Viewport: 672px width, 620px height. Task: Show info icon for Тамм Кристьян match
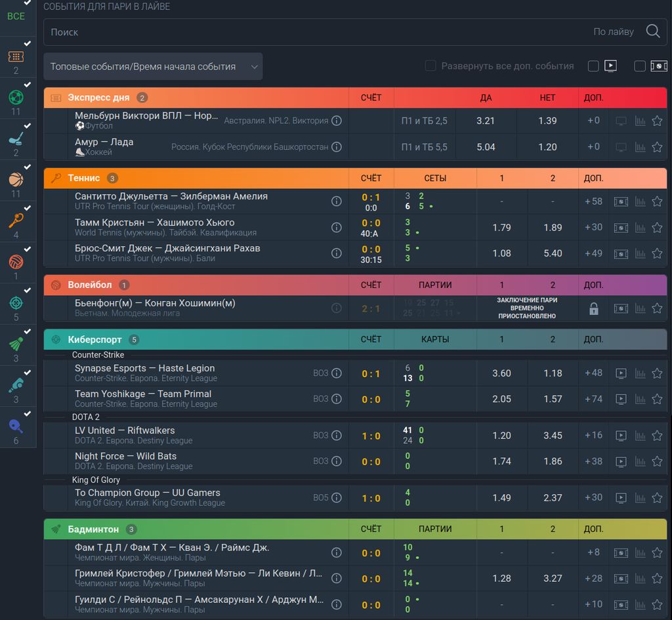coord(337,228)
